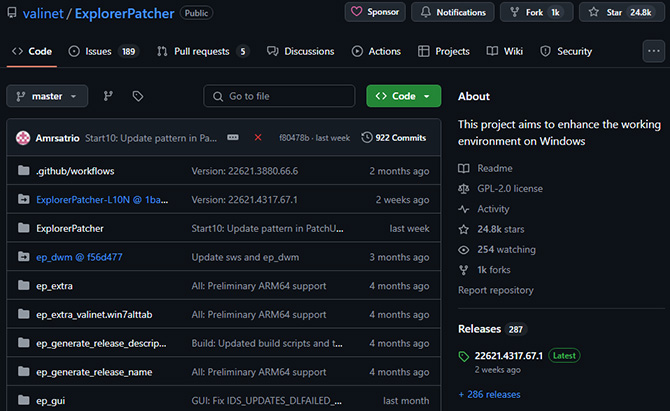This screenshot has width=670, height=411.
Task: Open the .github/workflows folder
Action: pos(75,171)
